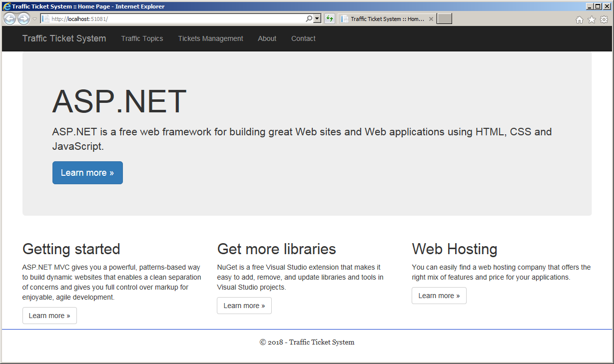Click the Web Hosting heading

[x=455, y=249]
